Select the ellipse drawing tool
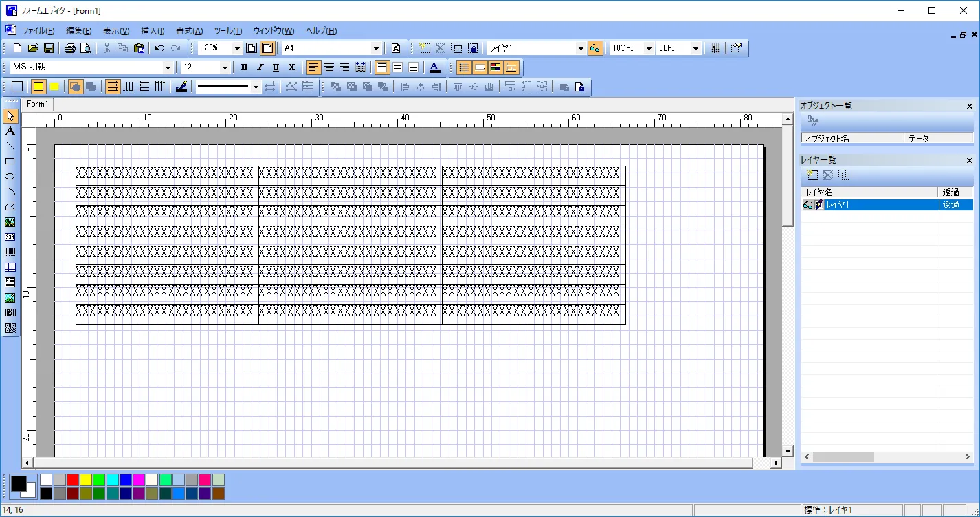Screen dimensions: 980x517 pyautogui.click(x=10, y=176)
